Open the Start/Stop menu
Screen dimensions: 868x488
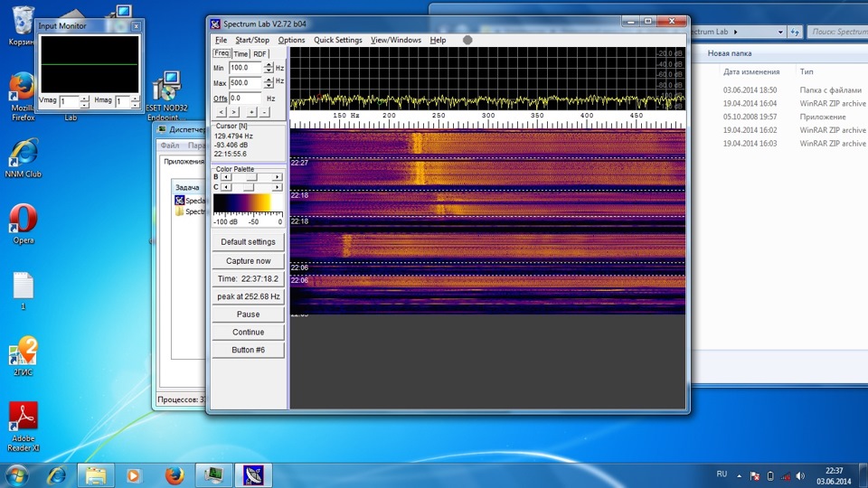[x=252, y=40]
